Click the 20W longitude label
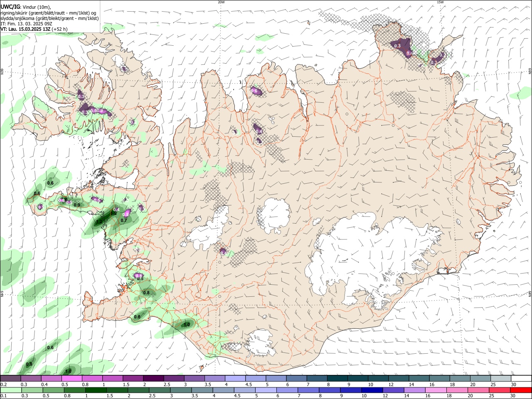This screenshot has width=532, height=399. (221, 2)
